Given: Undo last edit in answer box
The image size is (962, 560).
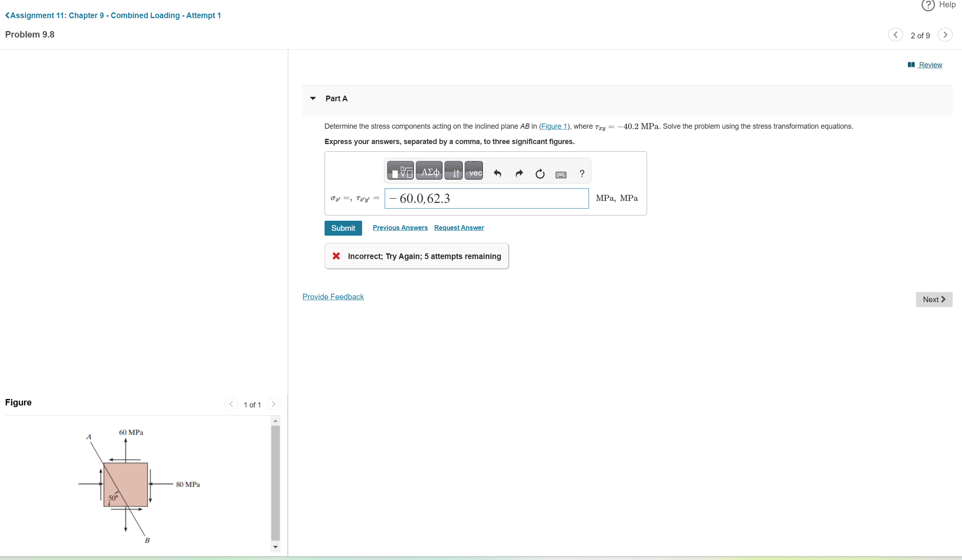Looking at the screenshot, I should (x=497, y=173).
